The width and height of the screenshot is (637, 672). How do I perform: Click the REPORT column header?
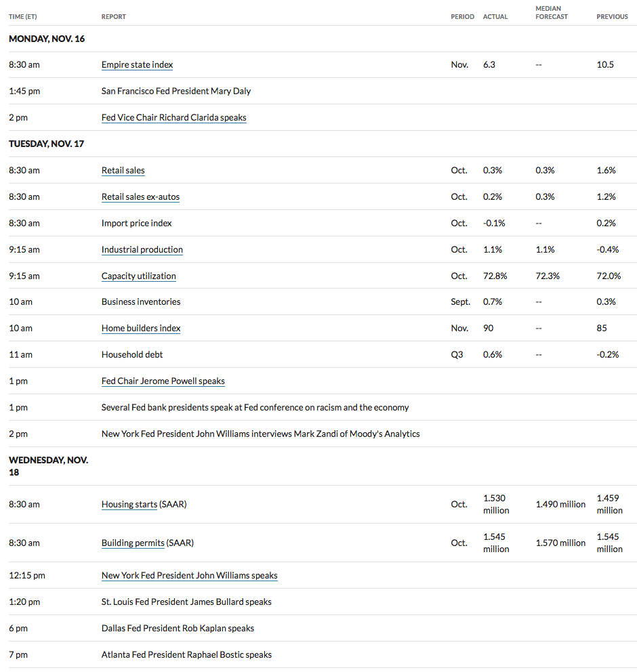pos(114,17)
